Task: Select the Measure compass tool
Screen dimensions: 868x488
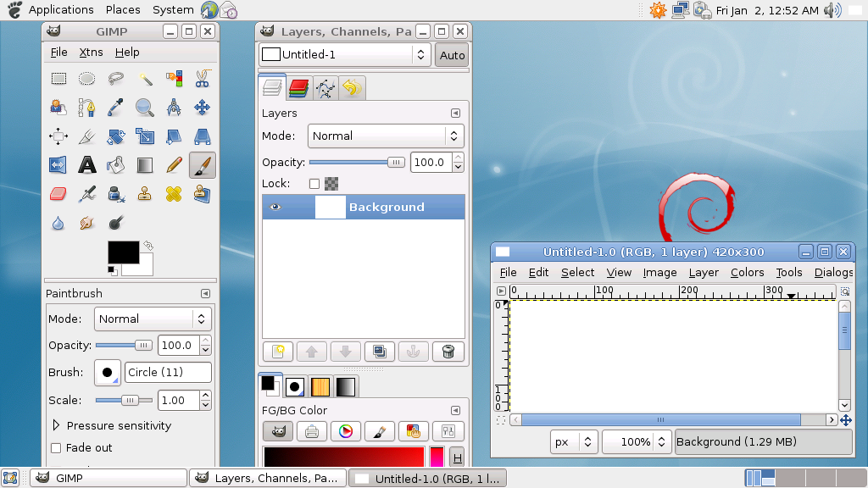Action: [173, 108]
